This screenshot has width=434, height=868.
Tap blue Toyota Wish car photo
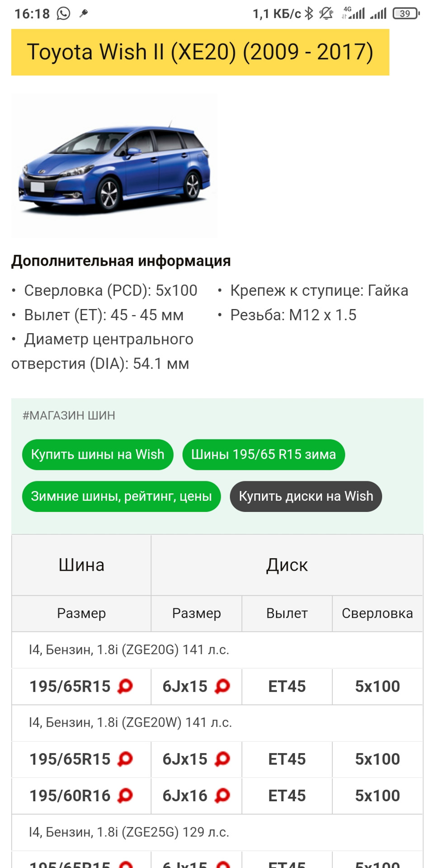point(114,165)
